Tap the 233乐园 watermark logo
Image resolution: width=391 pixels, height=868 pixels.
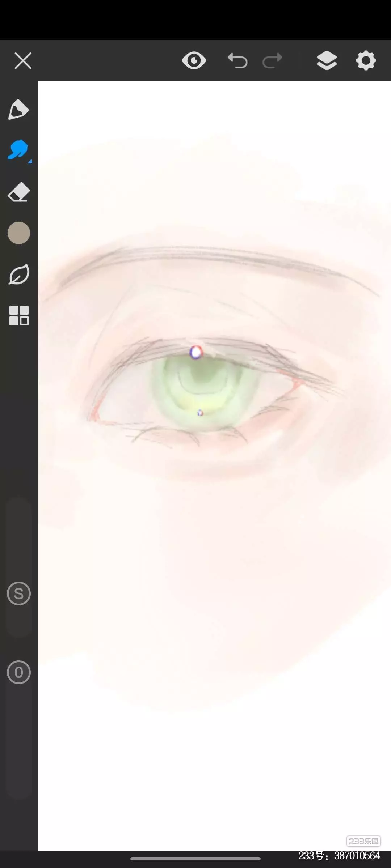coord(363,841)
